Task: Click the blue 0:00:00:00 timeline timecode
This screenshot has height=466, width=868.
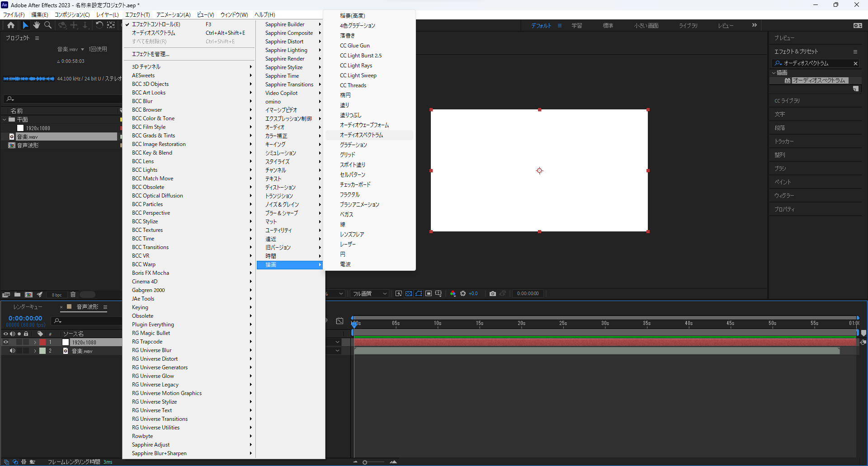Action: pos(25,318)
